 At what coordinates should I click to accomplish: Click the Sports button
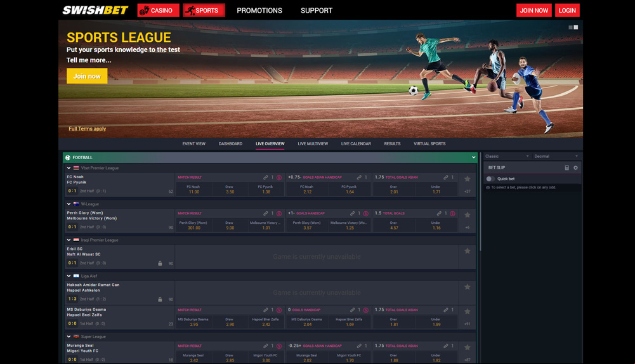point(204,10)
